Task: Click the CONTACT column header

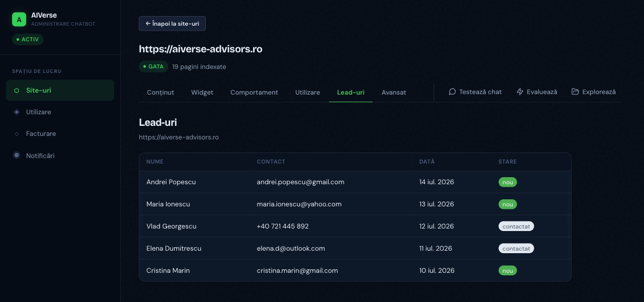Action: point(271,162)
